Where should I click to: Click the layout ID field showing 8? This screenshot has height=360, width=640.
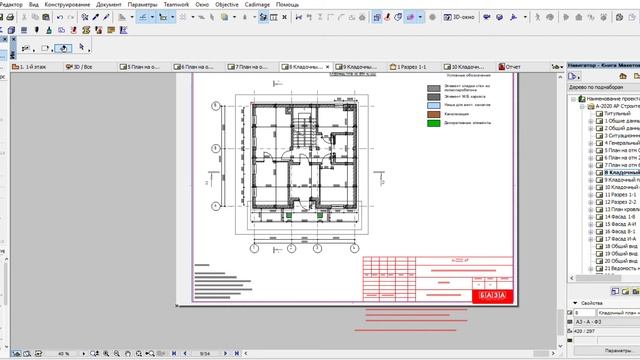pyautogui.click(x=584, y=313)
